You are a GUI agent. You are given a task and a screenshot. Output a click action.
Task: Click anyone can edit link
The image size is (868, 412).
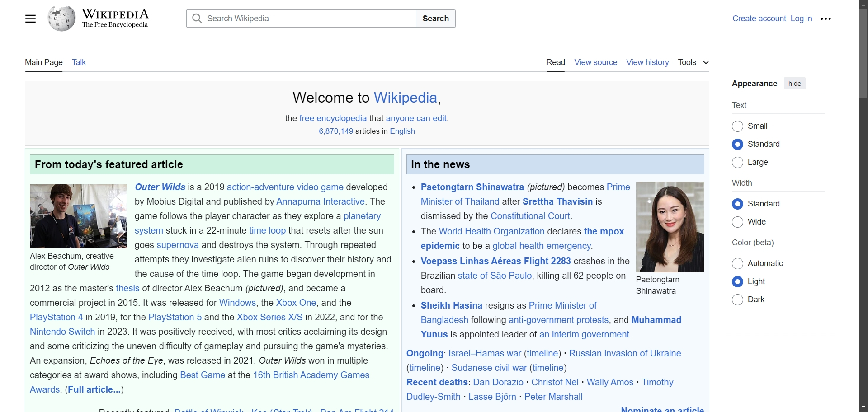(416, 118)
